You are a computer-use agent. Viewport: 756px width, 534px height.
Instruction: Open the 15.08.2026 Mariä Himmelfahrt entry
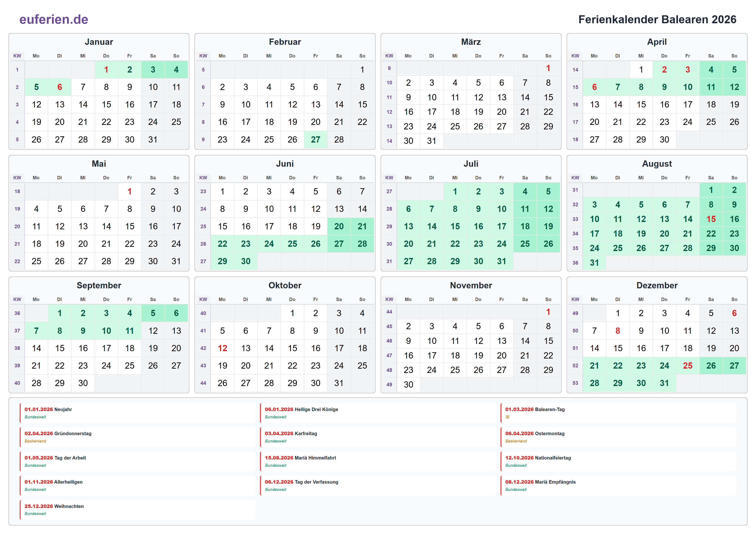pos(378,461)
